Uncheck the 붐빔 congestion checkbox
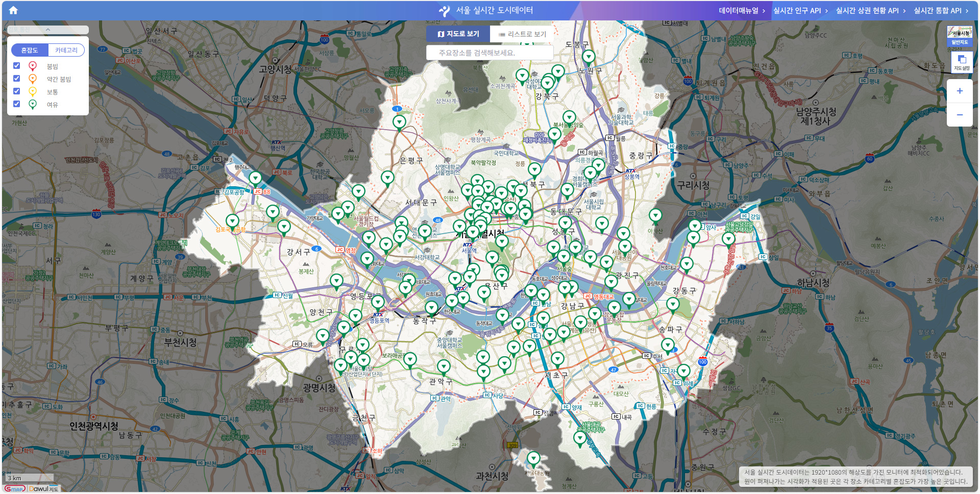Screen dimensions: 980x494 [16, 65]
